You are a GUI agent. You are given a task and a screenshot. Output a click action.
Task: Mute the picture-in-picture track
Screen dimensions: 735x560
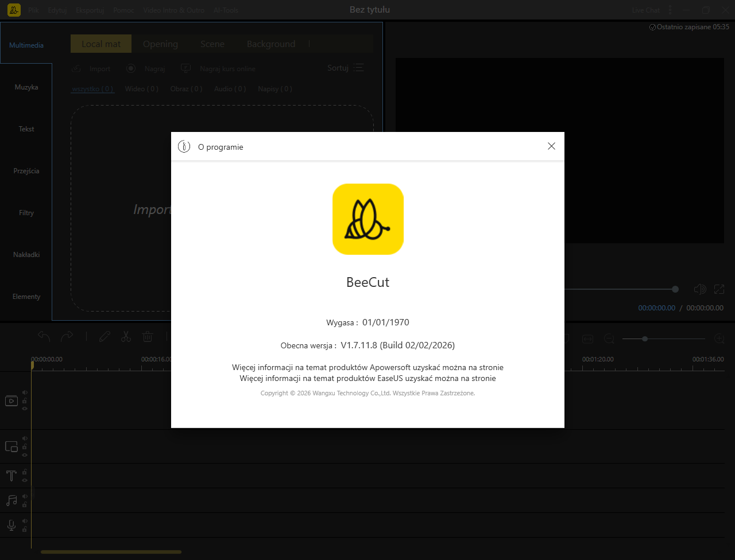click(25, 438)
